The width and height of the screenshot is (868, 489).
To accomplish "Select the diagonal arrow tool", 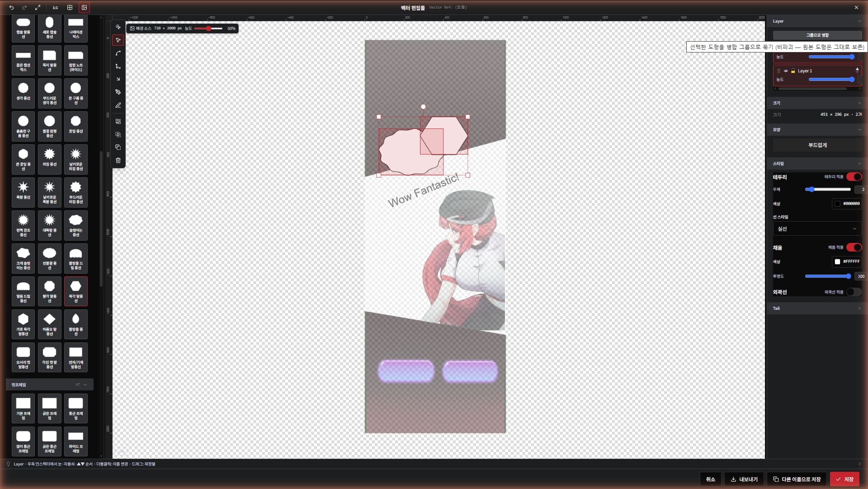I will point(118,79).
